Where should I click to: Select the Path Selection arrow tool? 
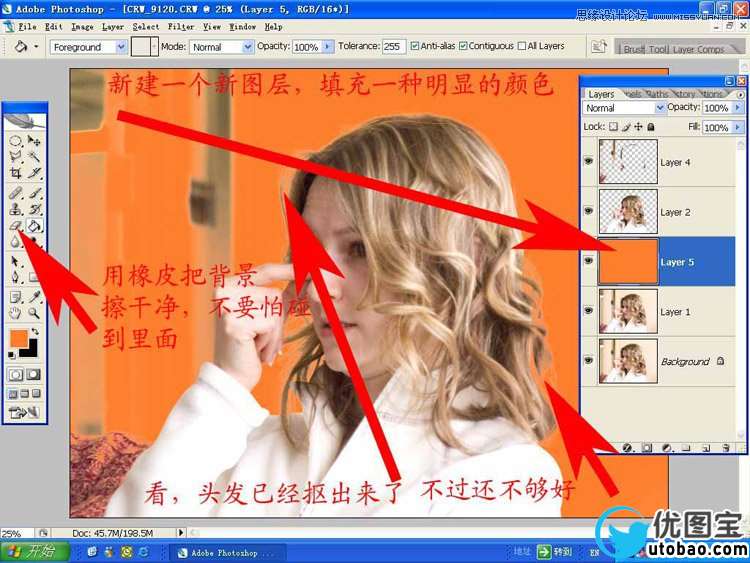pyautogui.click(x=16, y=262)
